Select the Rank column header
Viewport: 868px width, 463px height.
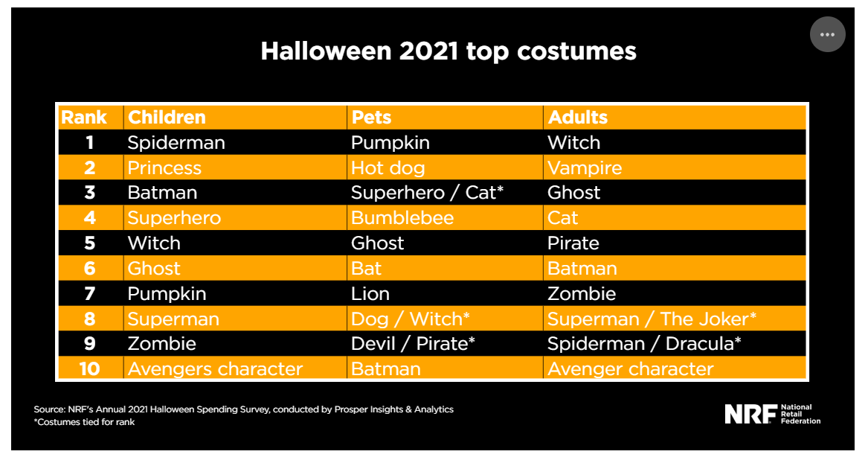[x=84, y=118]
